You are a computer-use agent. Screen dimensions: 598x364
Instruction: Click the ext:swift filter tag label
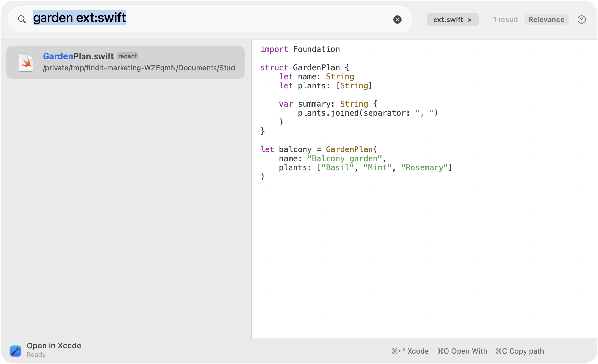pyautogui.click(x=448, y=19)
